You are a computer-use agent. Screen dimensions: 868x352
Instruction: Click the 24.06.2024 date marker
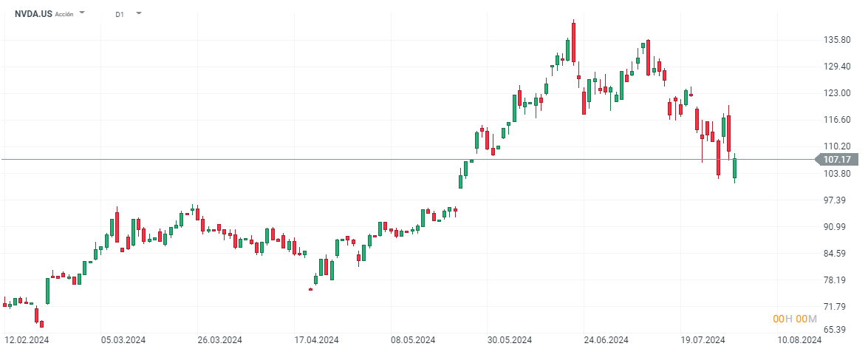coord(606,340)
